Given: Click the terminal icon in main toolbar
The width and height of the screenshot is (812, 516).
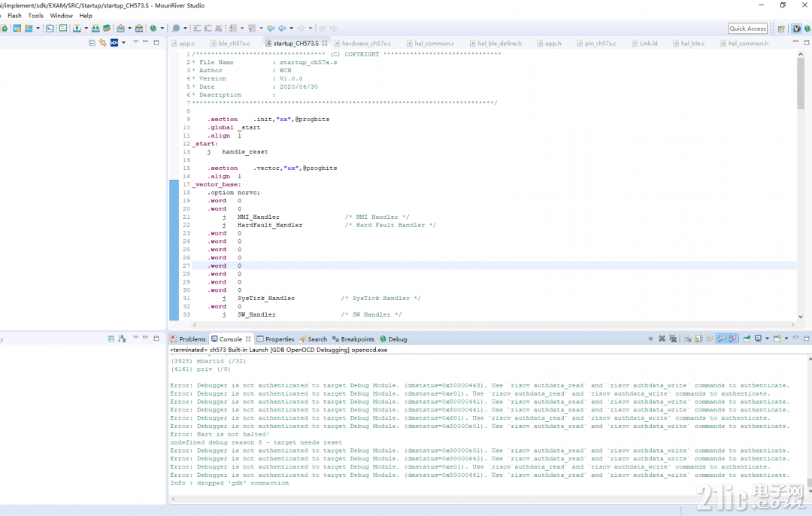Looking at the screenshot, I should [x=50, y=29].
